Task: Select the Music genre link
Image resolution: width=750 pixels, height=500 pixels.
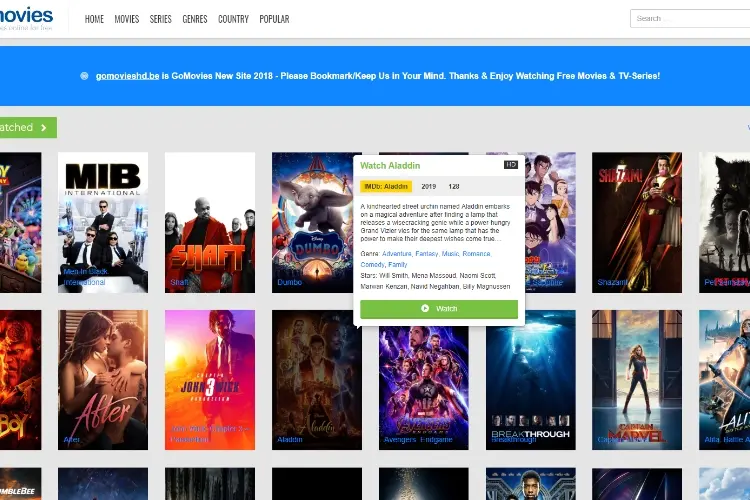Action: [x=450, y=254]
